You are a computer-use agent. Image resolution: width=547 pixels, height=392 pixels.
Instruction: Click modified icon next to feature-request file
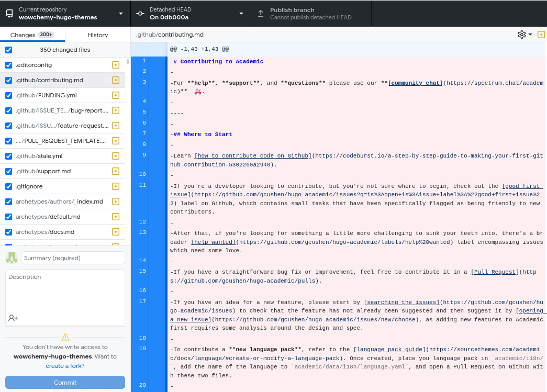tap(116, 126)
